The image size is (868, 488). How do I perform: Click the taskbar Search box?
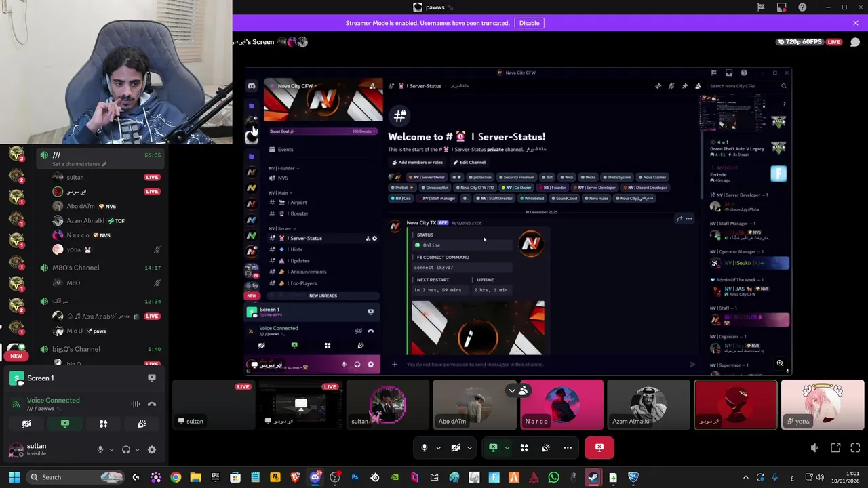76,477
